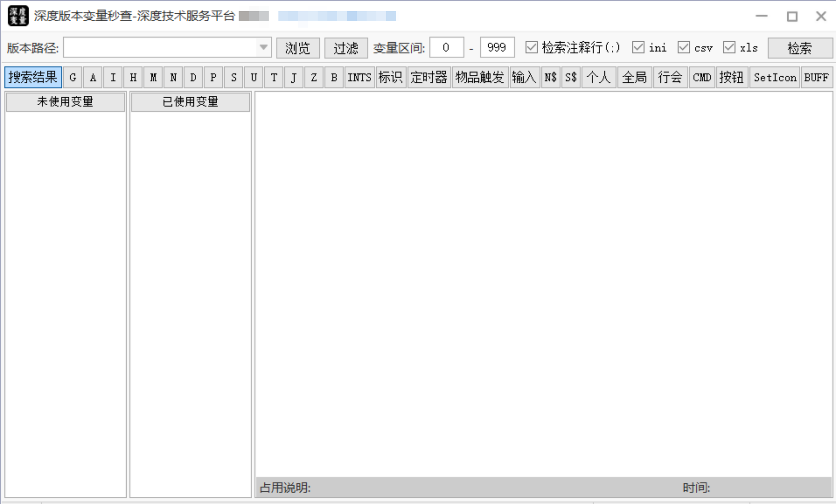Open the 行会 tab

pyautogui.click(x=671, y=77)
